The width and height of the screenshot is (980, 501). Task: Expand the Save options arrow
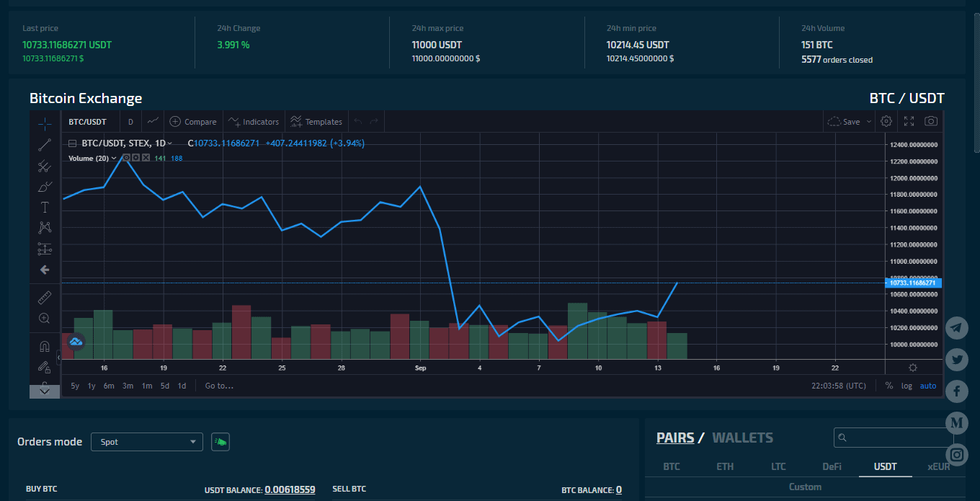[x=869, y=122]
